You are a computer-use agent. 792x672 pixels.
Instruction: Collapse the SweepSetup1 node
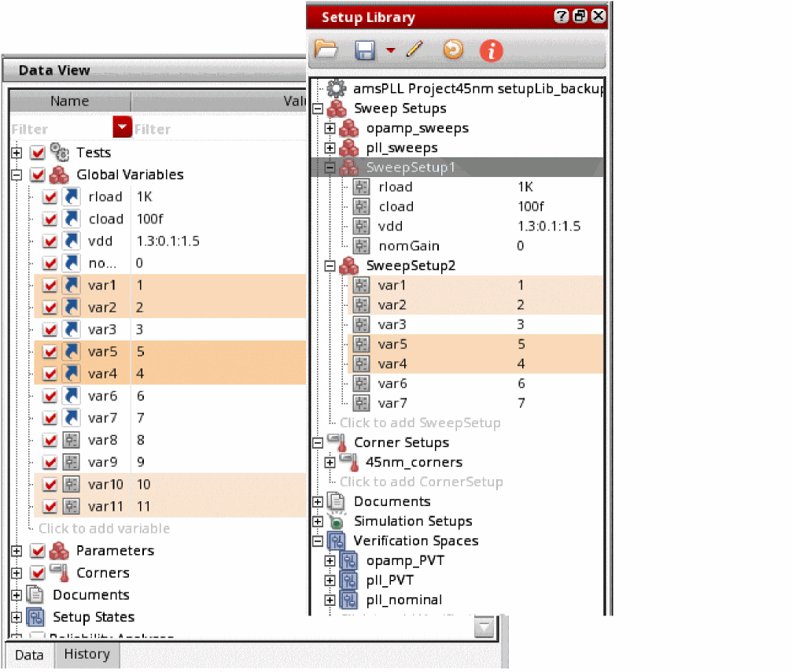click(330, 168)
